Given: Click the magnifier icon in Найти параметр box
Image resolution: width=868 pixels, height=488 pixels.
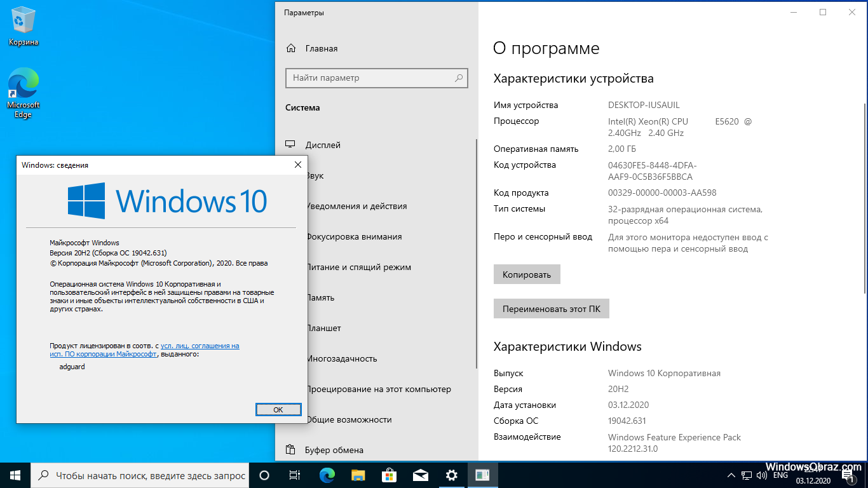Looking at the screenshot, I should 459,78.
